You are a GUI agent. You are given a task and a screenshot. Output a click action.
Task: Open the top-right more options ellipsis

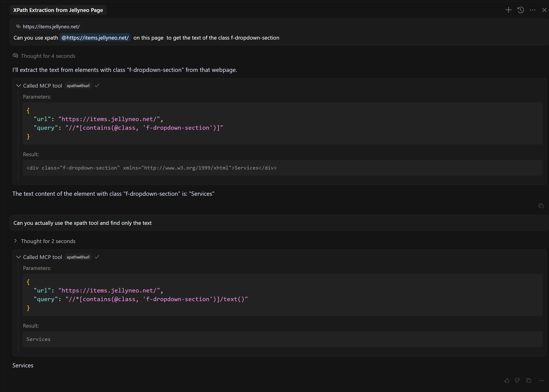click(x=532, y=10)
